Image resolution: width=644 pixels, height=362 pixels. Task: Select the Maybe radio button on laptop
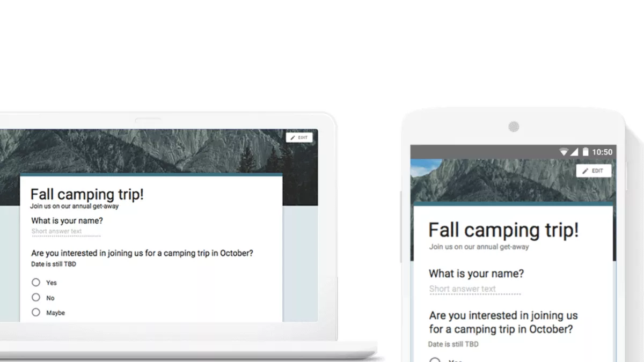click(36, 312)
